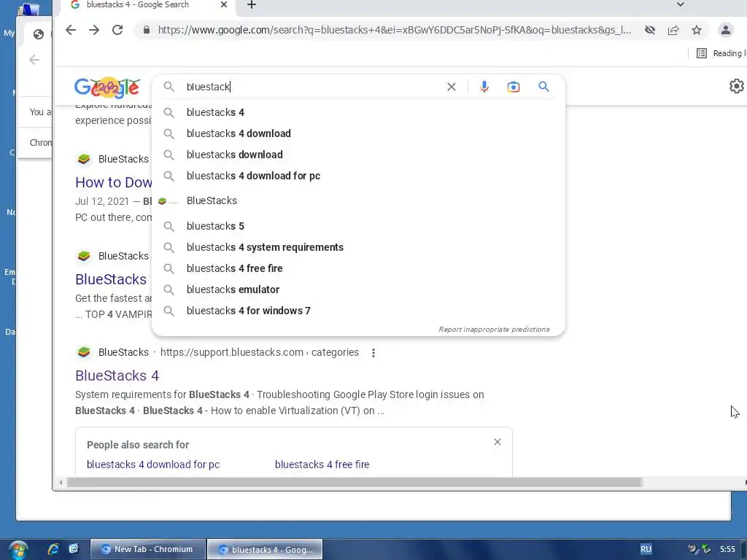The width and height of the screenshot is (747, 560).
Task: Click 'bluestacks 4 download for pc' related search
Action: click(x=153, y=464)
